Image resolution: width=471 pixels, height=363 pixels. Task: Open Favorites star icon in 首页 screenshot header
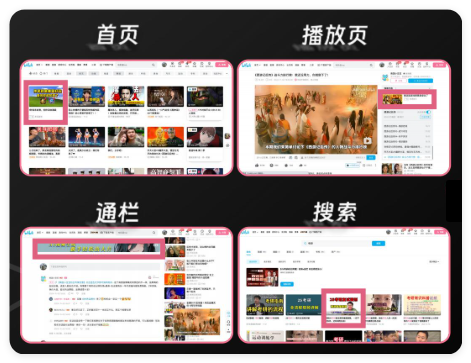pyautogui.click(x=194, y=64)
